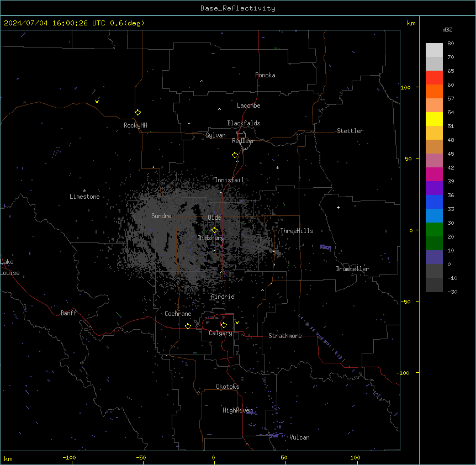
Task: Click the magenta 42 dBZ color swatch
Action: click(x=434, y=174)
